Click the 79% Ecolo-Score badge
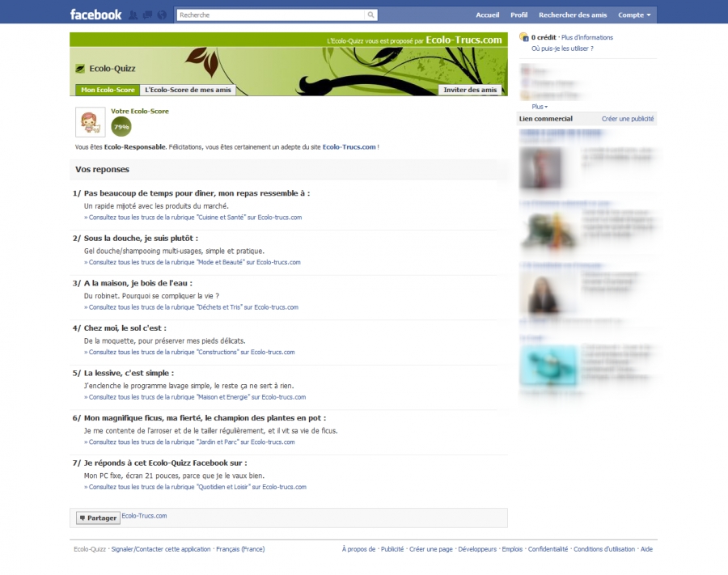The width and height of the screenshot is (728, 575). click(x=121, y=127)
